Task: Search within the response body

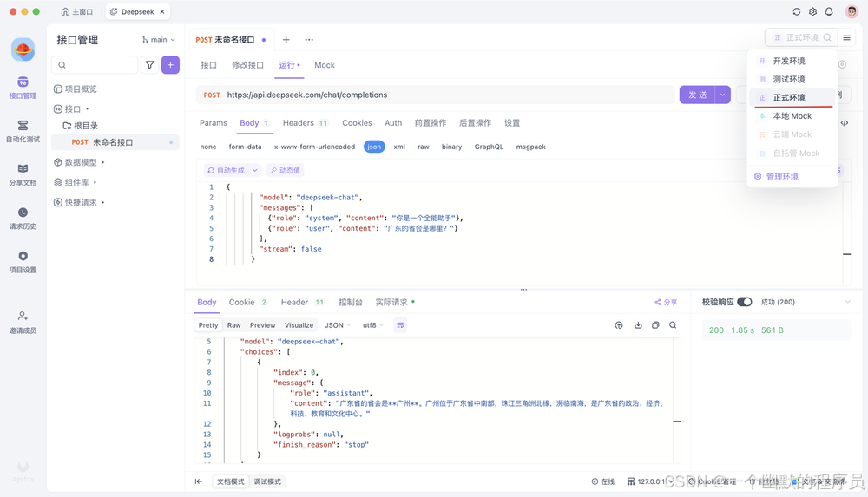Action: click(673, 325)
